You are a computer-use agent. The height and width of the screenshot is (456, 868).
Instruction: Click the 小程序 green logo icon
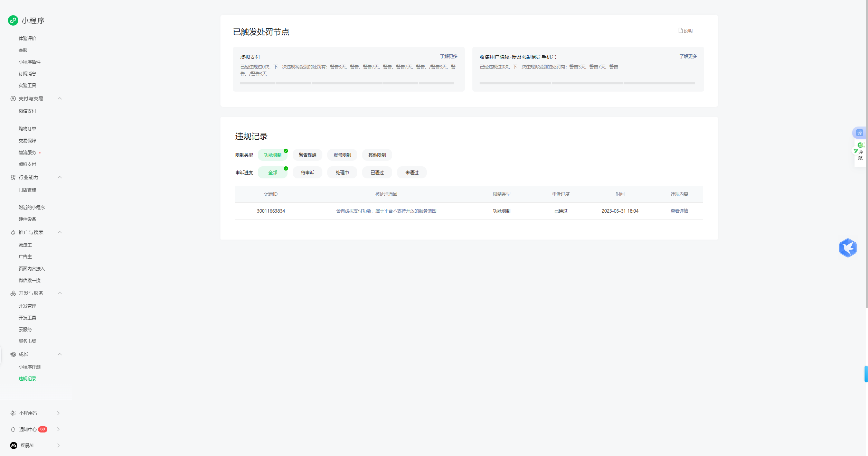pyautogui.click(x=13, y=20)
